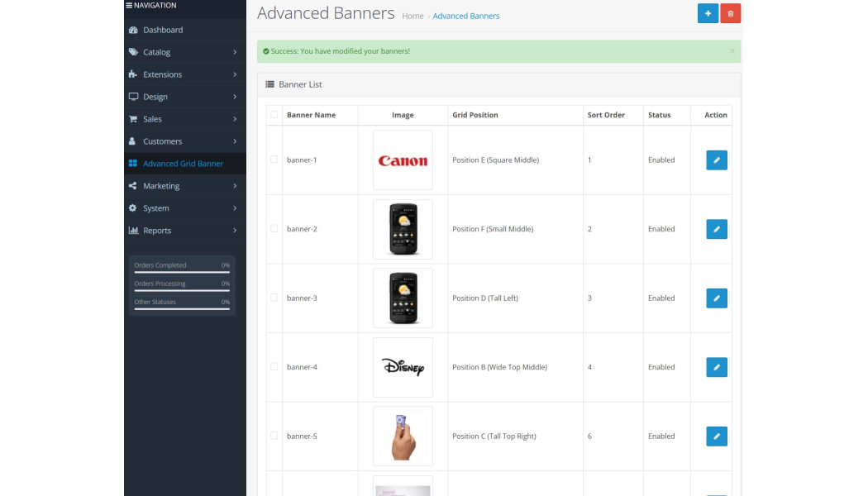Check the banner-5 row checkbox
Screen dimensions: 868x496
tap(274, 436)
